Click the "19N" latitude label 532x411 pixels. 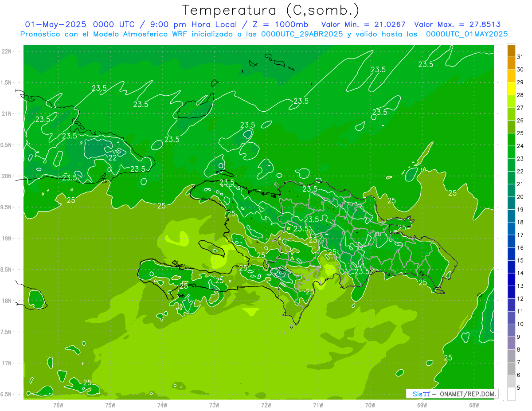7,239
